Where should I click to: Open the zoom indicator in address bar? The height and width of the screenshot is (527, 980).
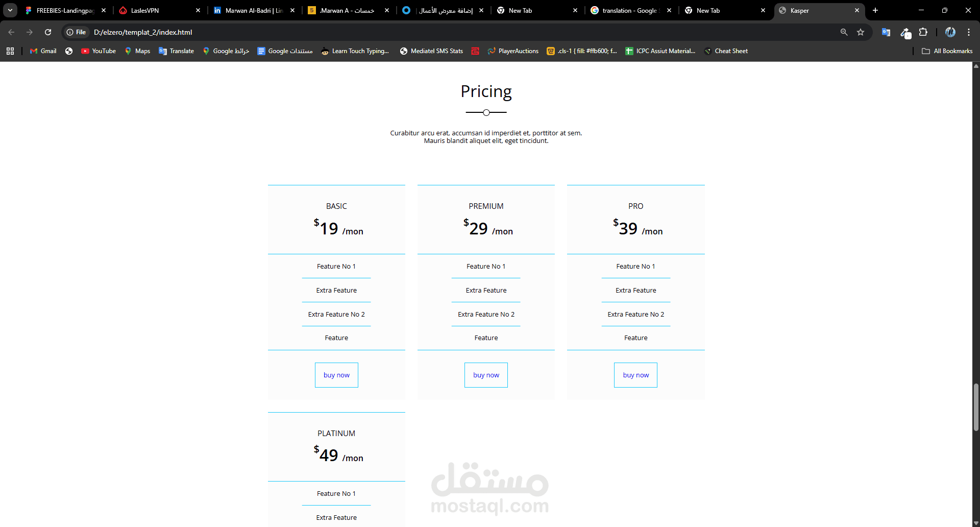pyautogui.click(x=844, y=32)
